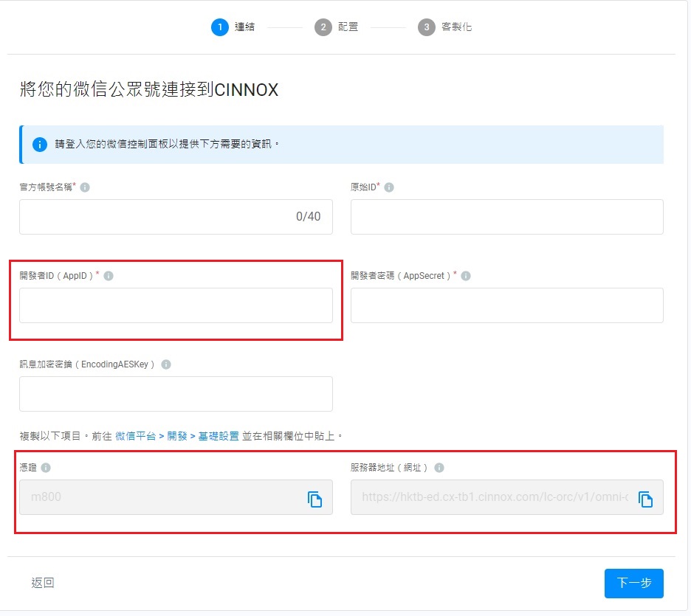Click info icon beside 服務器地址 (網址)
This screenshot has width=691, height=616.
point(439,468)
